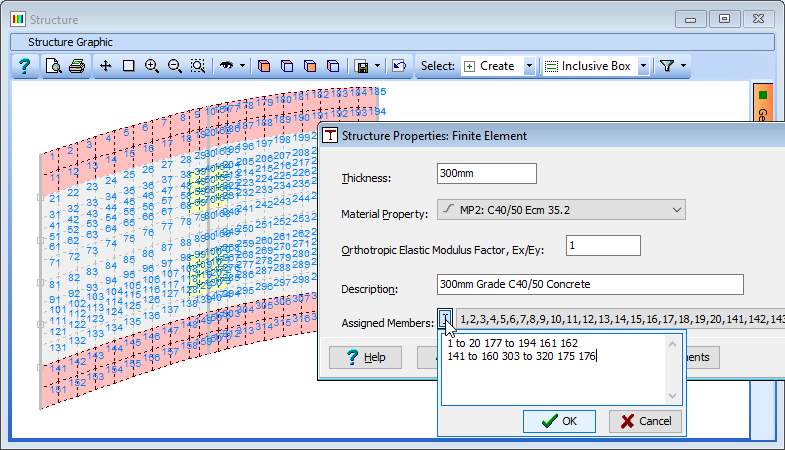Viewport: 785px width, 450px height.
Task: Click the save view disk icon
Action: click(x=361, y=66)
